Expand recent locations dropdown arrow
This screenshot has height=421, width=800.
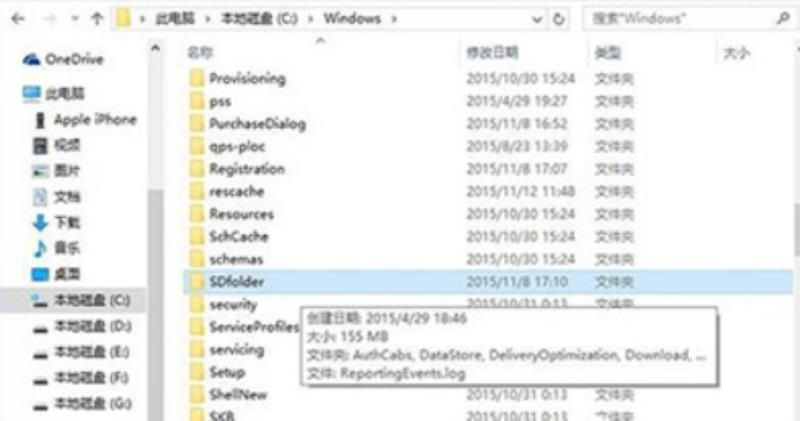(x=75, y=19)
